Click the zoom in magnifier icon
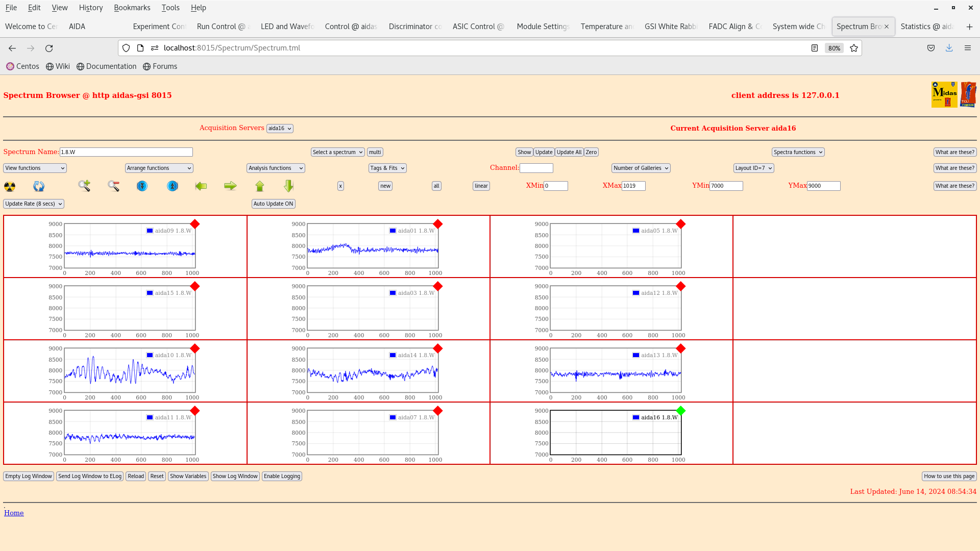This screenshot has height=551, width=980. coord(84,186)
